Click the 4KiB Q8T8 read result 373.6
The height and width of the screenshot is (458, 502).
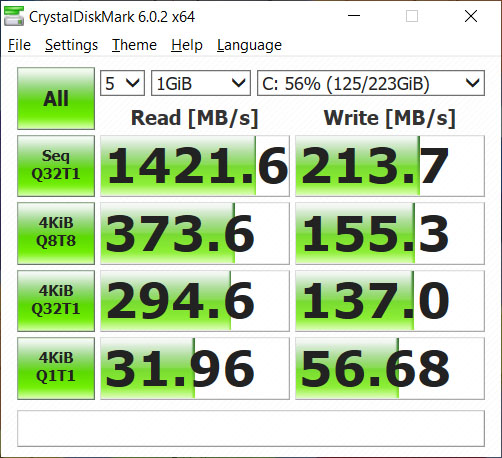tap(195, 233)
